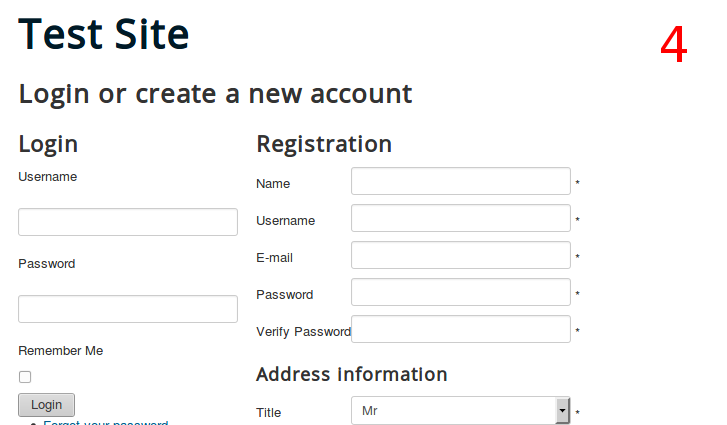Click the Address Information heading
This screenshot has height=425, width=727.
tap(352, 374)
